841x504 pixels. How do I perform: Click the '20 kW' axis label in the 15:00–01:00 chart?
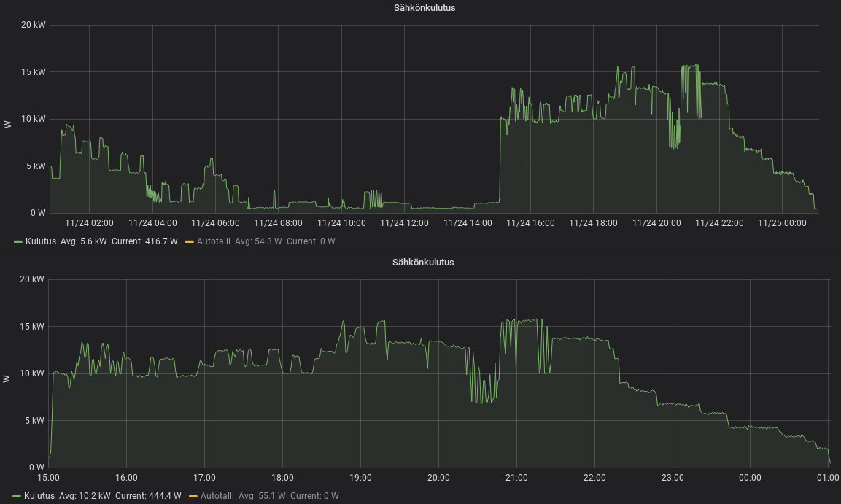tap(31, 279)
